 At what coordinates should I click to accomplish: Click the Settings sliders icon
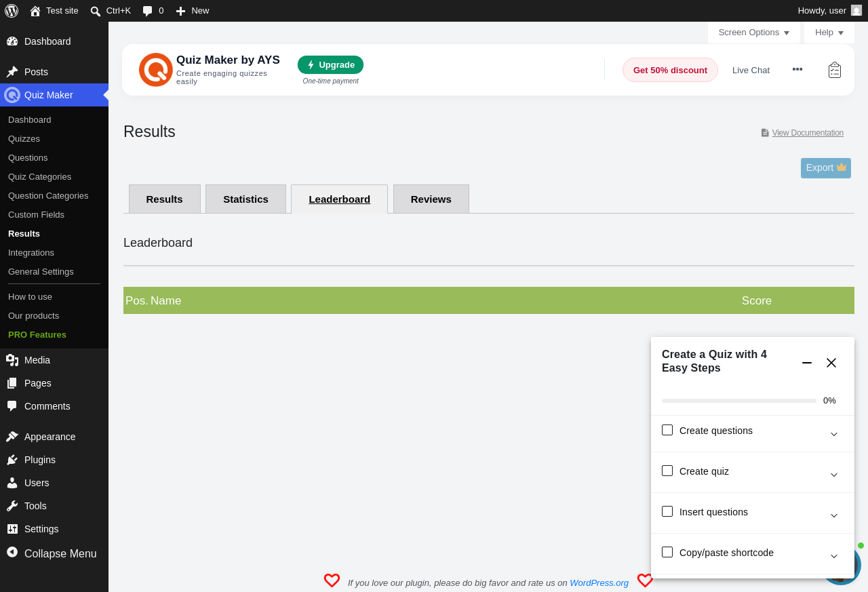coord(12,529)
